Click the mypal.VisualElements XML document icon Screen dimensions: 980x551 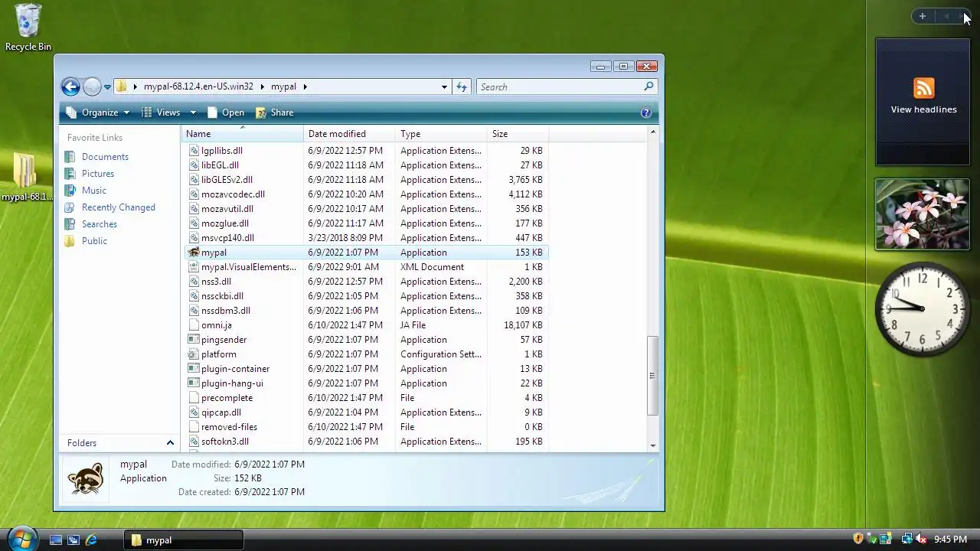[x=194, y=267]
